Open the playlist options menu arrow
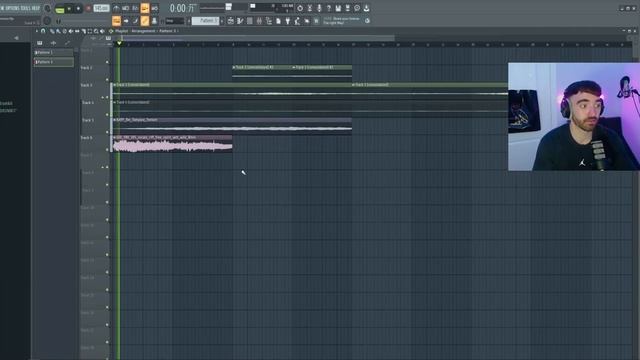640x360 pixels. [x=37, y=31]
